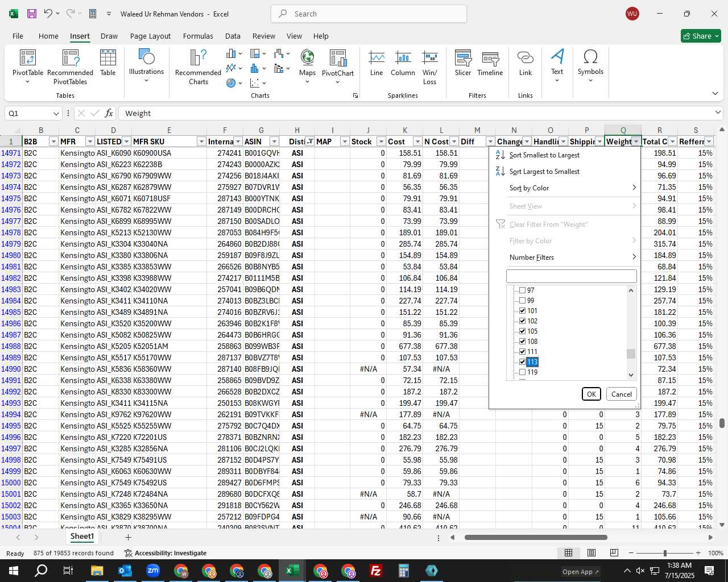Viewport: 728px width, 582px height.
Task: Insert a Column sparkline
Action: coord(403,63)
